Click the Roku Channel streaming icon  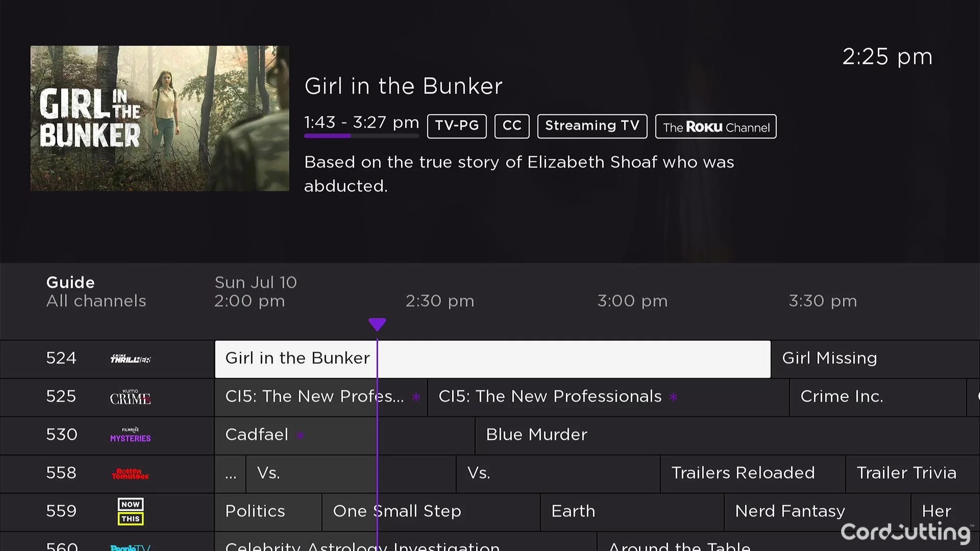pos(715,126)
